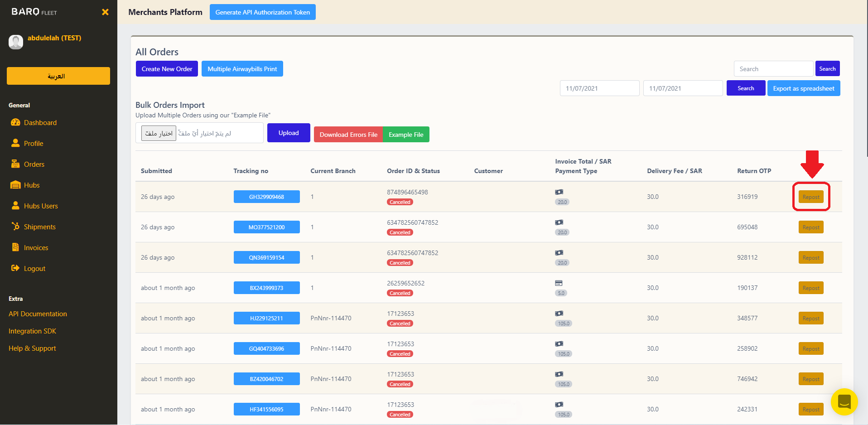Click the Hubs Users person icon

pos(15,206)
